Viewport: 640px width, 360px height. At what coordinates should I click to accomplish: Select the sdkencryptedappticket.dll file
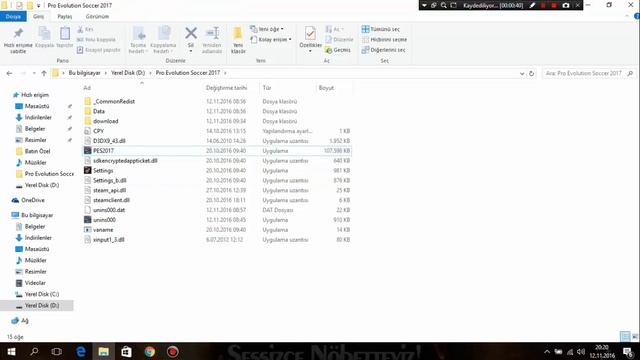click(x=216, y=161)
